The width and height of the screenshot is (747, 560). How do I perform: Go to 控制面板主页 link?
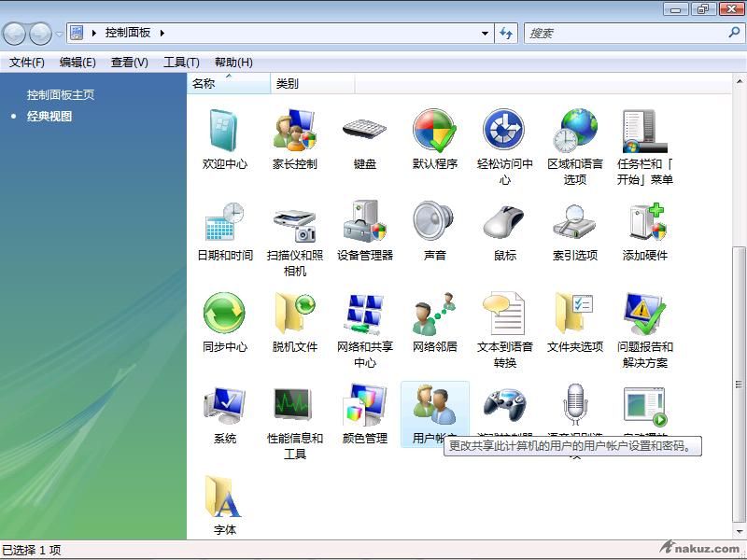click(x=61, y=95)
